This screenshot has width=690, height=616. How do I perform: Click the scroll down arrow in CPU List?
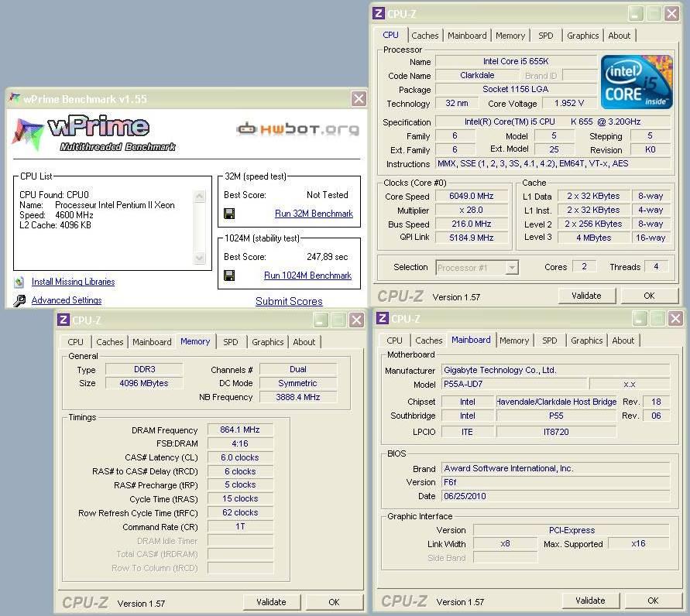[199, 258]
